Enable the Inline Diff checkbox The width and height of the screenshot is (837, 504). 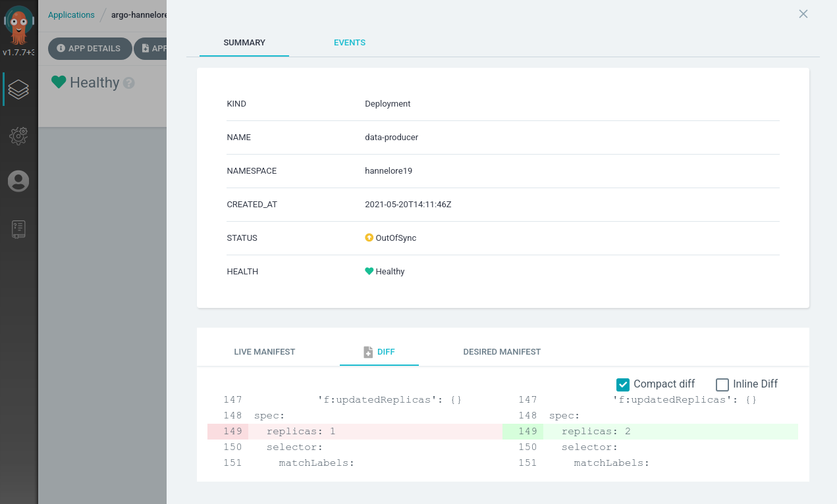point(722,384)
